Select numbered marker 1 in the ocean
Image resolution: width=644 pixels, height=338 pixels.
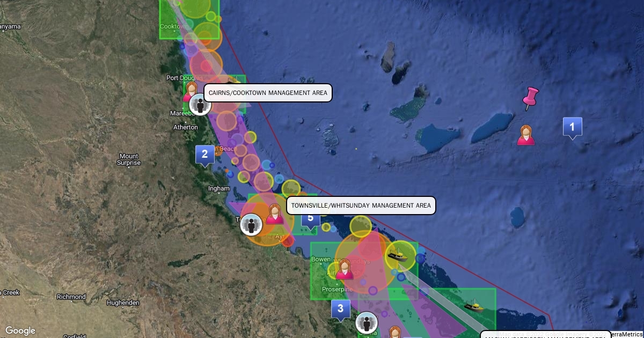click(572, 128)
